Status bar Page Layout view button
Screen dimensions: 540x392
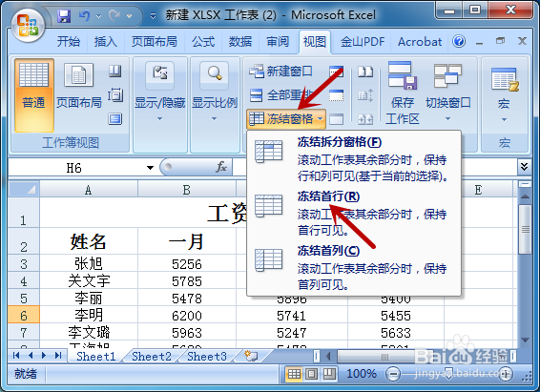[x=312, y=374]
